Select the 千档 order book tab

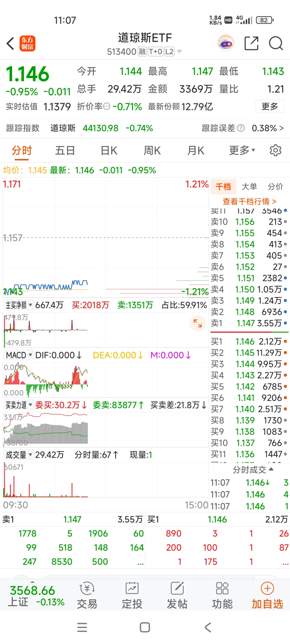click(x=223, y=186)
